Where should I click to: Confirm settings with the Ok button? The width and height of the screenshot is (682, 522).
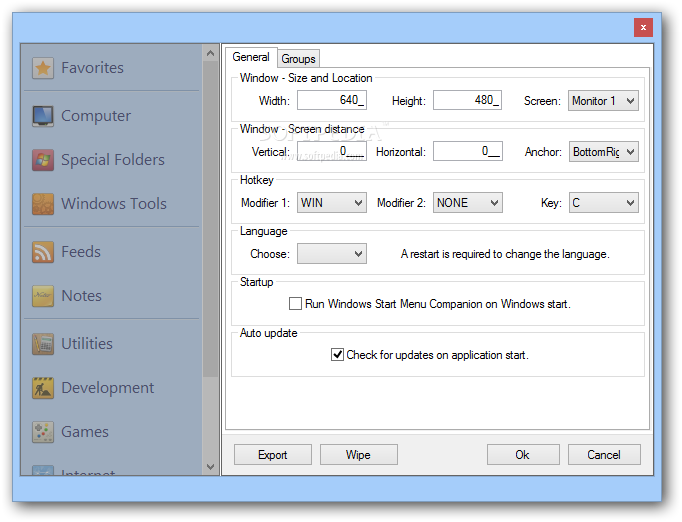tap(523, 455)
